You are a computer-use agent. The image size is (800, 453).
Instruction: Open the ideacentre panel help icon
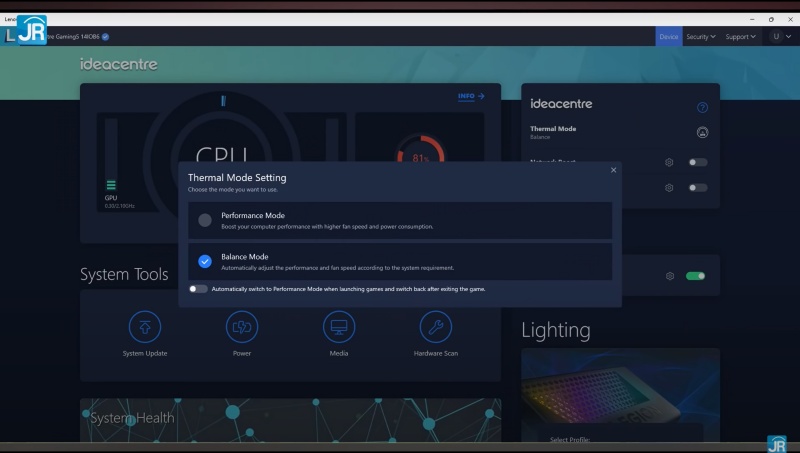point(702,107)
